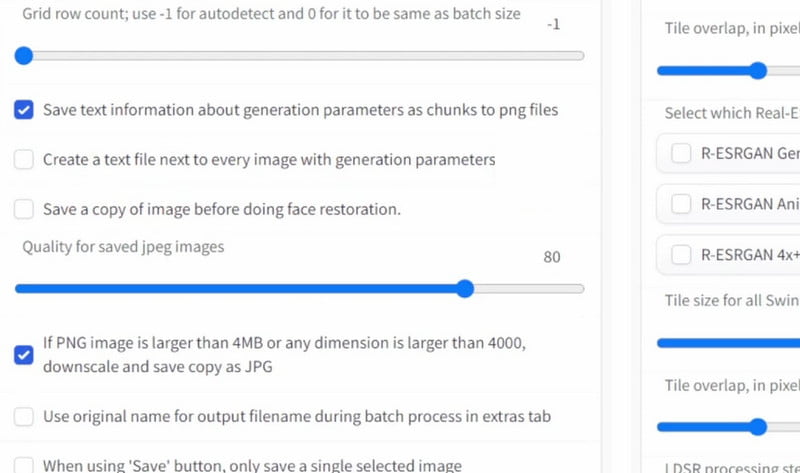The image size is (800, 473).
Task: Click the 'Quality for saved jpeg images' label
Action: (x=123, y=246)
